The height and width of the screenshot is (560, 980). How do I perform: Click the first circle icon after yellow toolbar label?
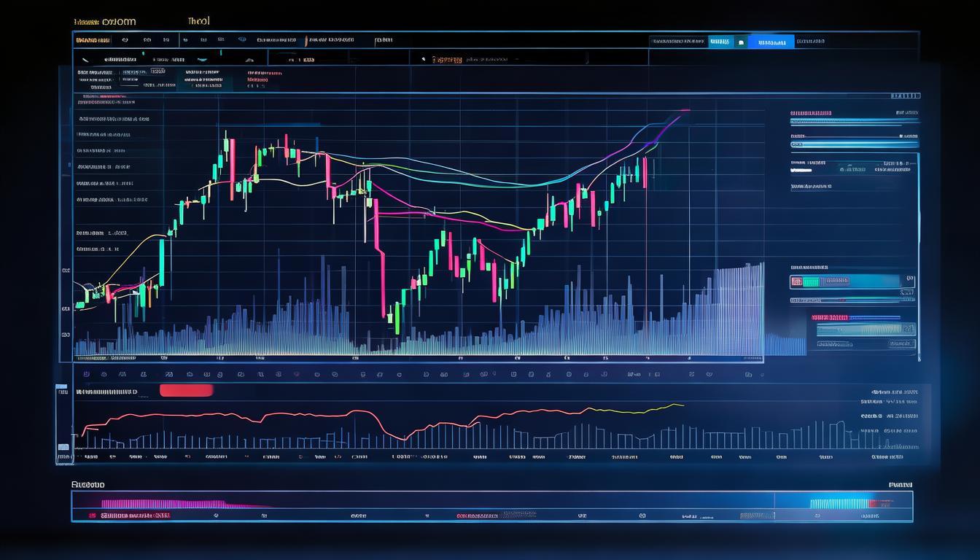[125, 42]
